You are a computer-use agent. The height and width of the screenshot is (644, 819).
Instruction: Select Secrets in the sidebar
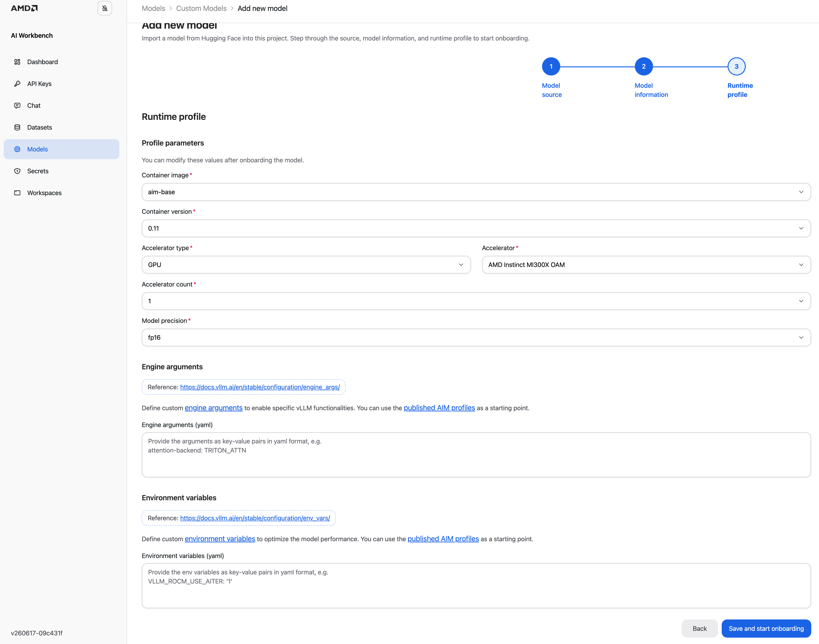click(61, 171)
